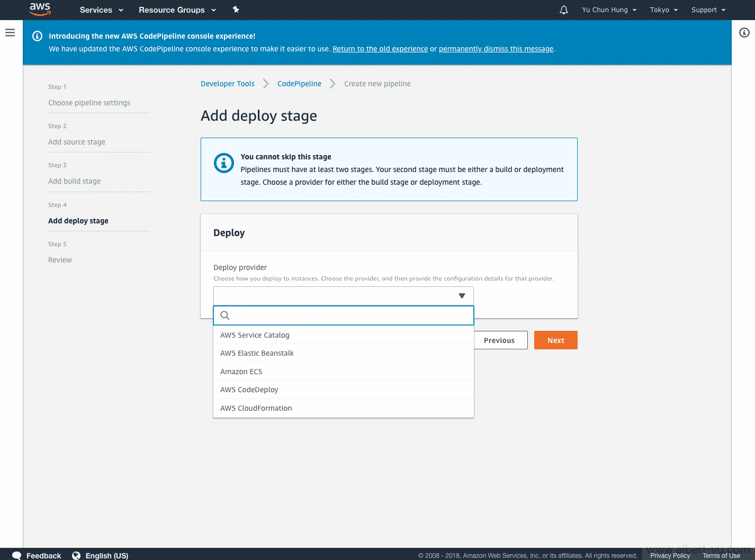Image resolution: width=755 pixels, height=560 pixels.
Task: Click the orange Next button
Action: pyautogui.click(x=556, y=340)
